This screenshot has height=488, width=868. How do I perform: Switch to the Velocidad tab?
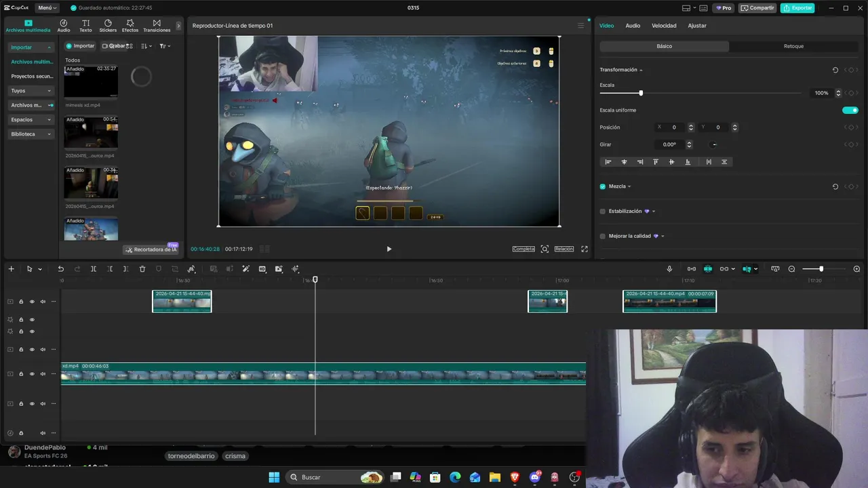pyautogui.click(x=664, y=26)
